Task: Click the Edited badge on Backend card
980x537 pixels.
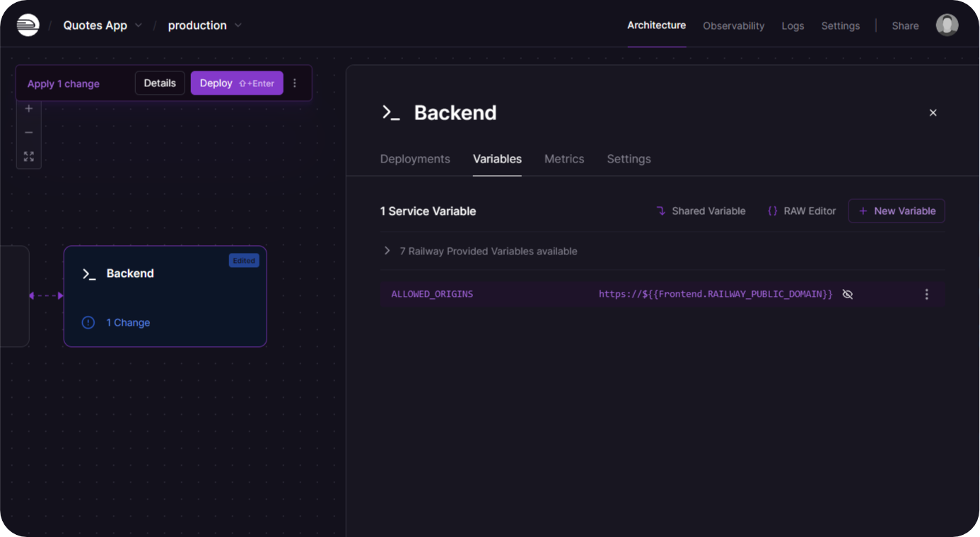Action: pos(244,261)
